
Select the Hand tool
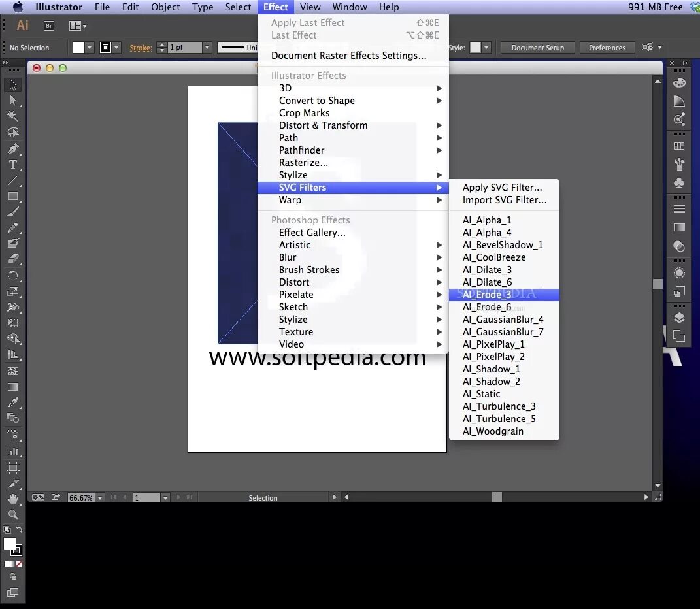coord(13,499)
